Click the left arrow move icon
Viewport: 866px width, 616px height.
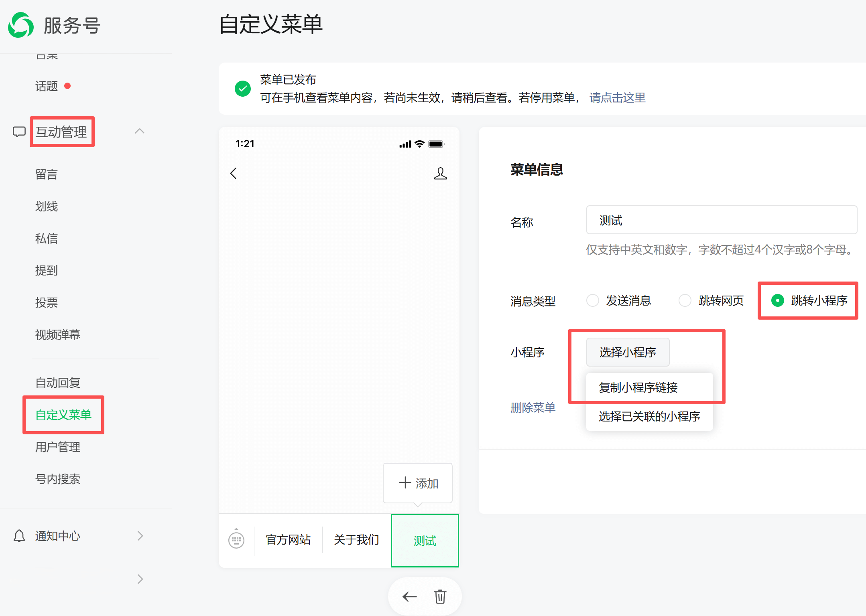[409, 597]
